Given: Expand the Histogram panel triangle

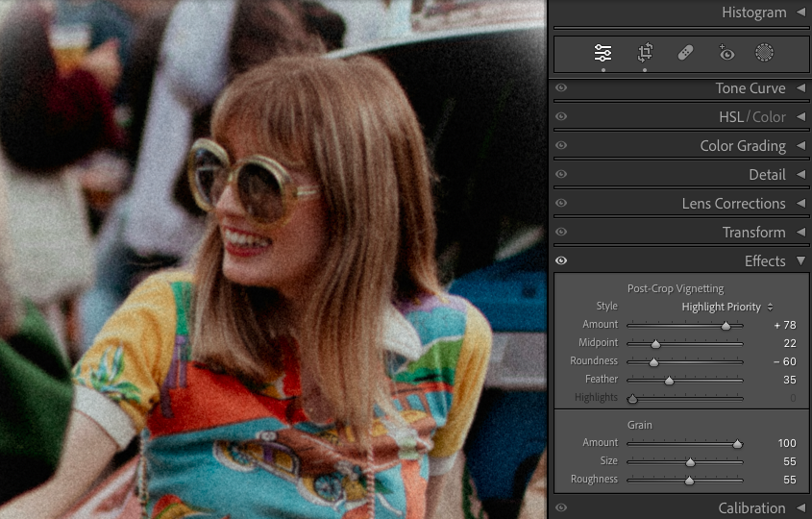Looking at the screenshot, I should point(801,12).
